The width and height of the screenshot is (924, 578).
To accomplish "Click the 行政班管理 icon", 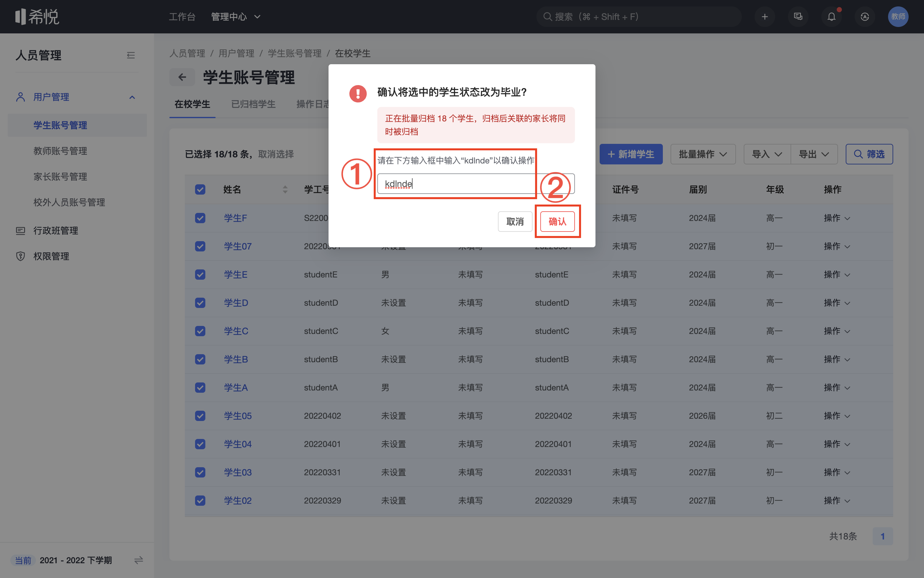I will (21, 231).
